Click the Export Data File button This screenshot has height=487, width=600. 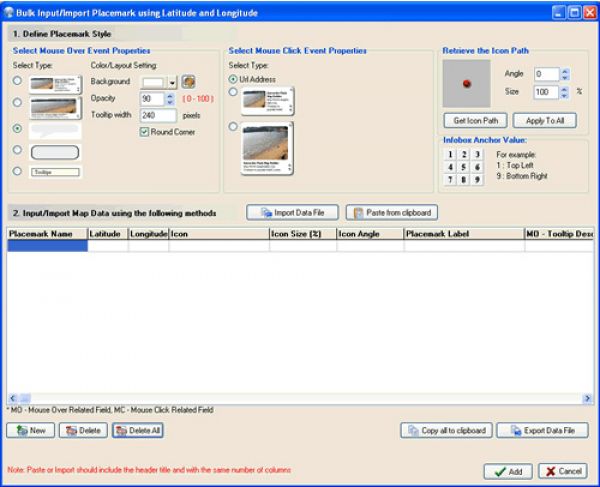(x=542, y=430)
